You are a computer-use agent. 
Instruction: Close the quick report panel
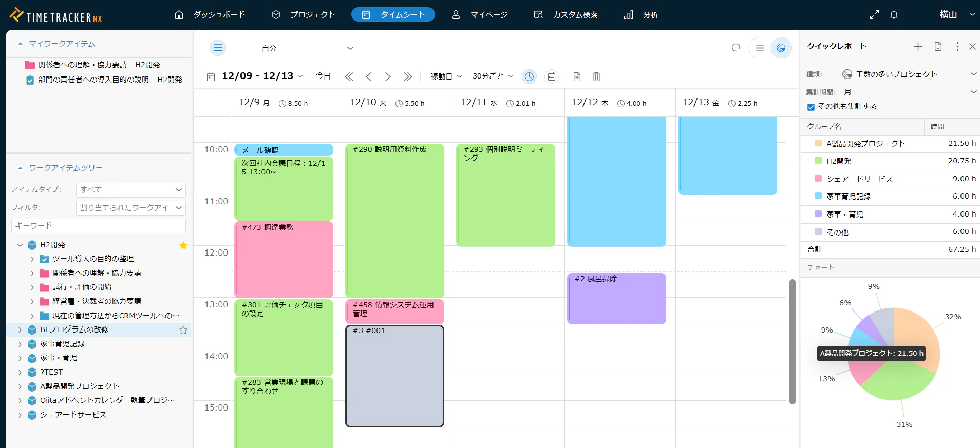pyautogui.click(x=972, y=47)
